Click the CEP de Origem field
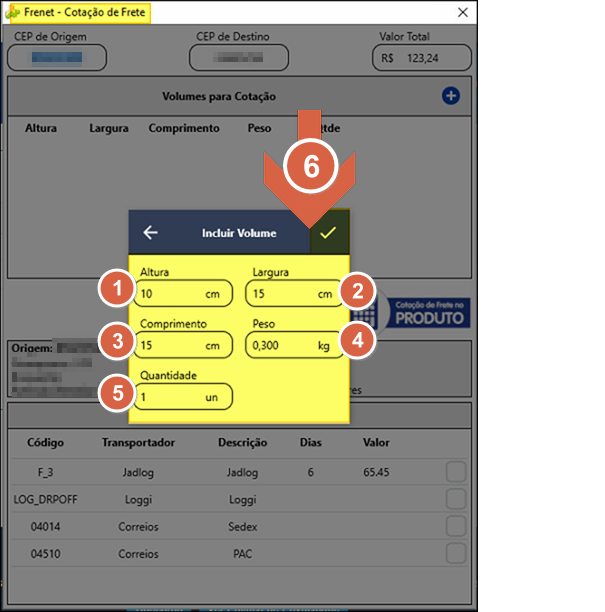This screenshot has height=612, width=605. (x=57, y=58)
